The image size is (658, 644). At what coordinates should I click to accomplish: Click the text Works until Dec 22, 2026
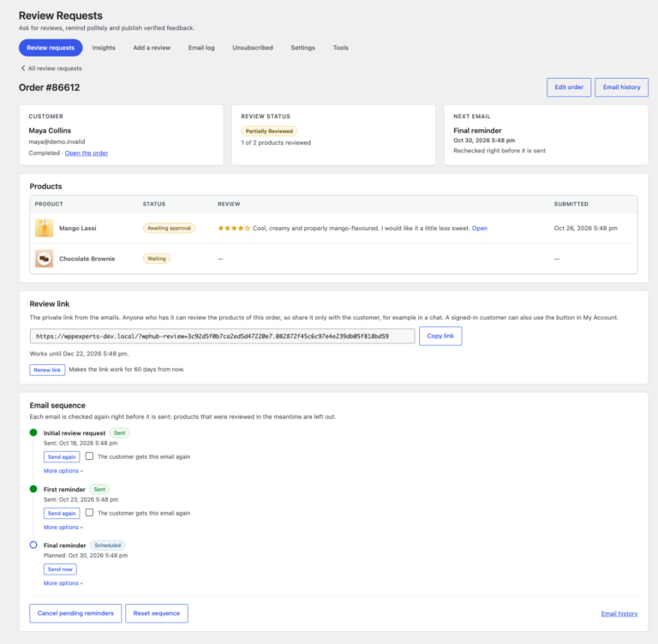[x=80, y=354]
